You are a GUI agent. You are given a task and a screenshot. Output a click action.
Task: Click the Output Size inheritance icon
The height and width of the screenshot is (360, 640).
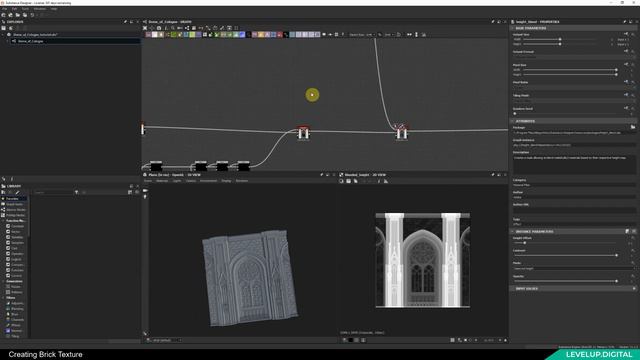626,34
